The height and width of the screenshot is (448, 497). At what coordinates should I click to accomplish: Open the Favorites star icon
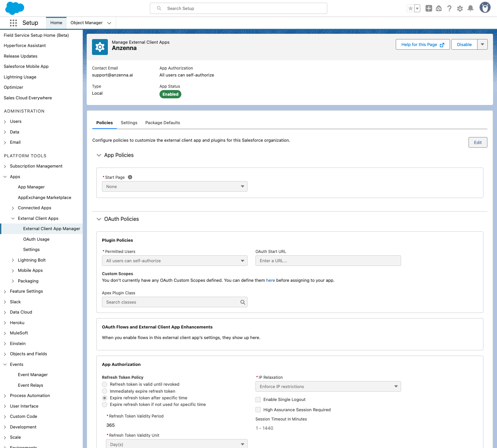(x=410, y=9)
